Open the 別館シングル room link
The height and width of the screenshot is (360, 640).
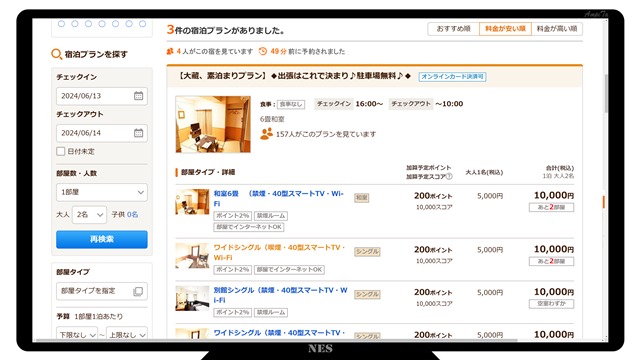[280, 295]
